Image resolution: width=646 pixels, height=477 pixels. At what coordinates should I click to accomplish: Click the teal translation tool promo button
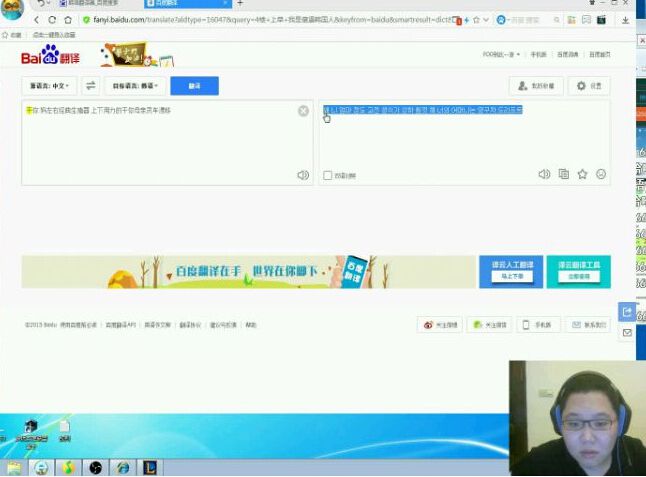coord(578,272)
